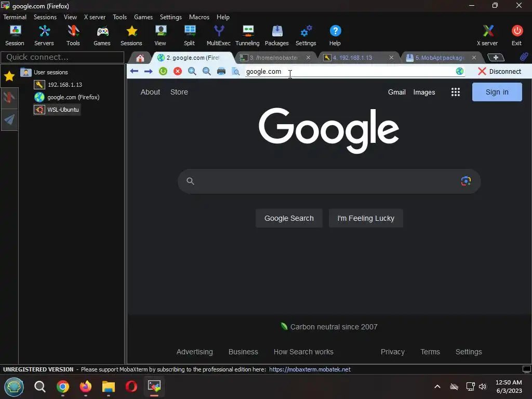
Task: Switch to the 4. 192.168.1.13 tab
Action: (x=353, y=58)
